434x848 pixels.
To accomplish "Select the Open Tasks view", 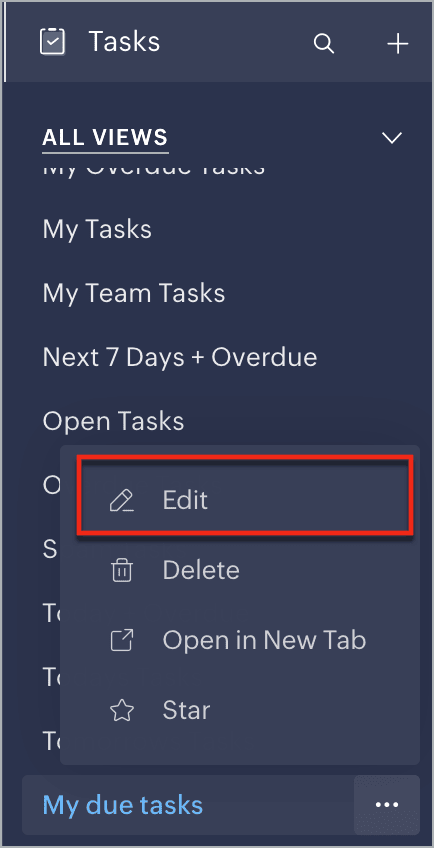I will point(113,422).
